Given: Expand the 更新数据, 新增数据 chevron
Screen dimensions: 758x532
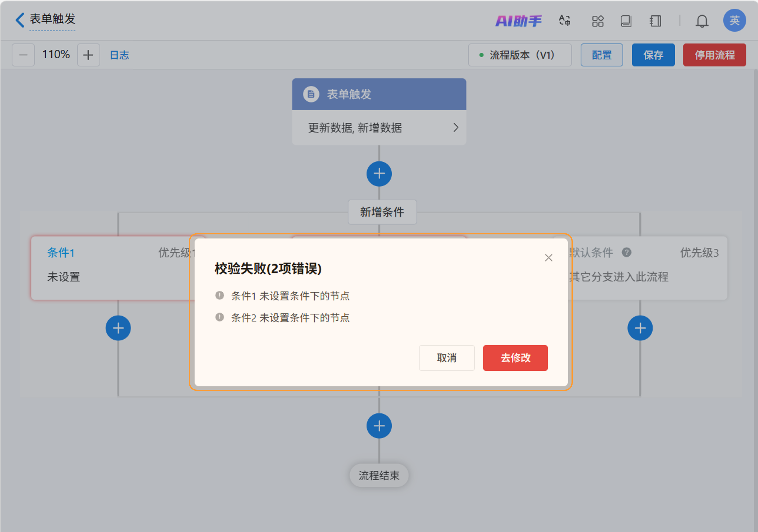Looking at the screenshot, I should click(455, 127).
